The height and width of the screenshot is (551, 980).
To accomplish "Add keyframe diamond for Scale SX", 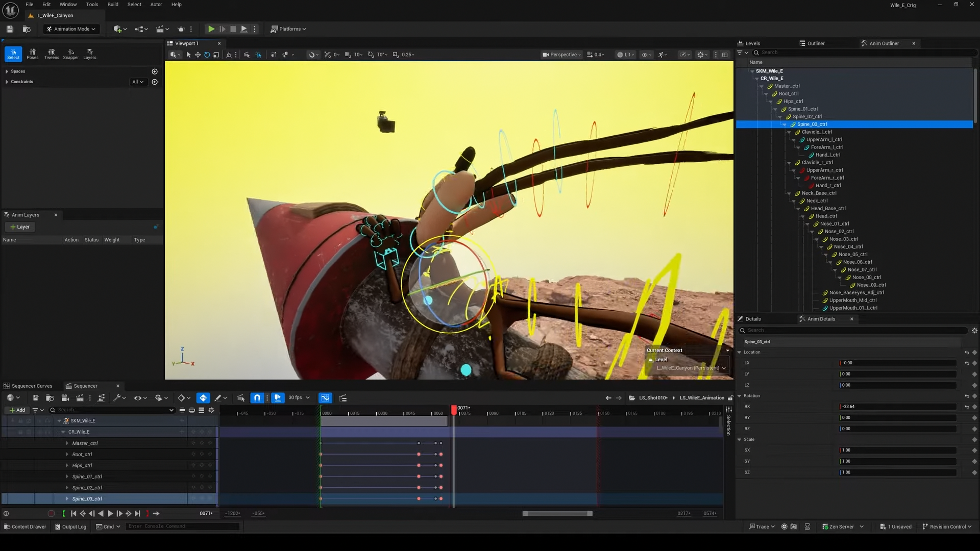I will tap(974, 450).
